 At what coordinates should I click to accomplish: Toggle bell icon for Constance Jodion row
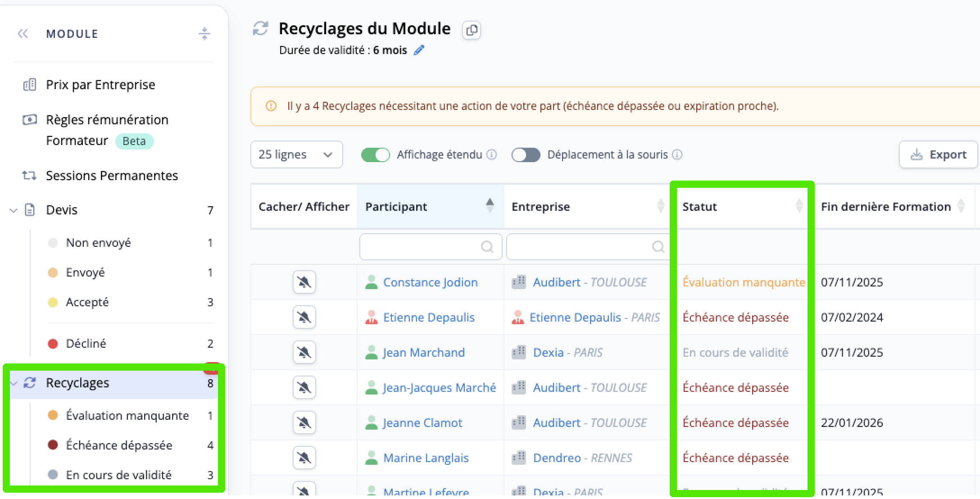pyautogui.click(x=304, y=282)
